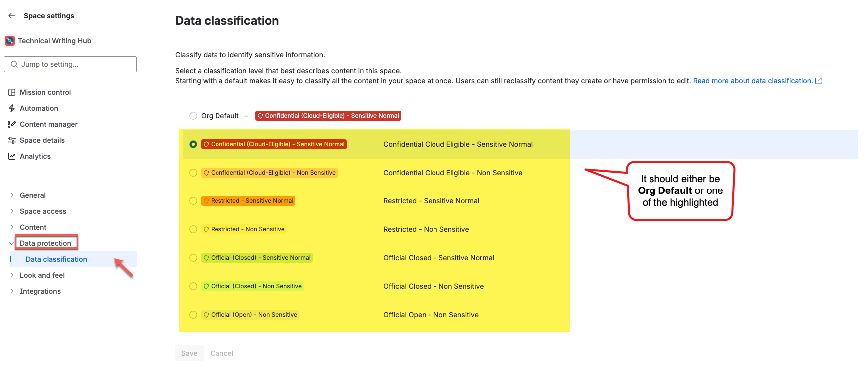Click the "Official Open - Non Sensitive" description text
This screenshot has width=868, height=378.
pos(431,315)
